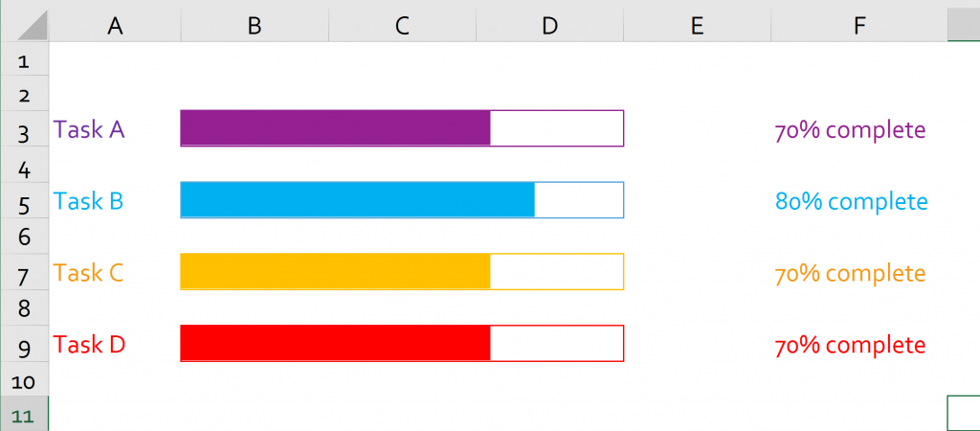Select column F header
The width and height of the screenshot is (980, 431).
(859, 25)
